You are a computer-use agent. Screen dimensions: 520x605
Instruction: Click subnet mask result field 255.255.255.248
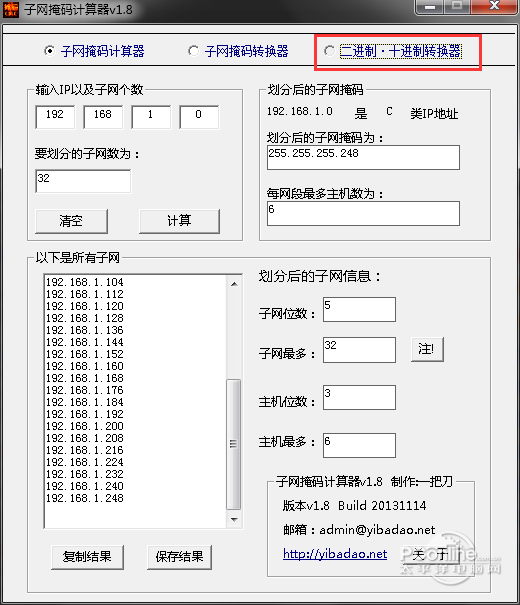363,157
